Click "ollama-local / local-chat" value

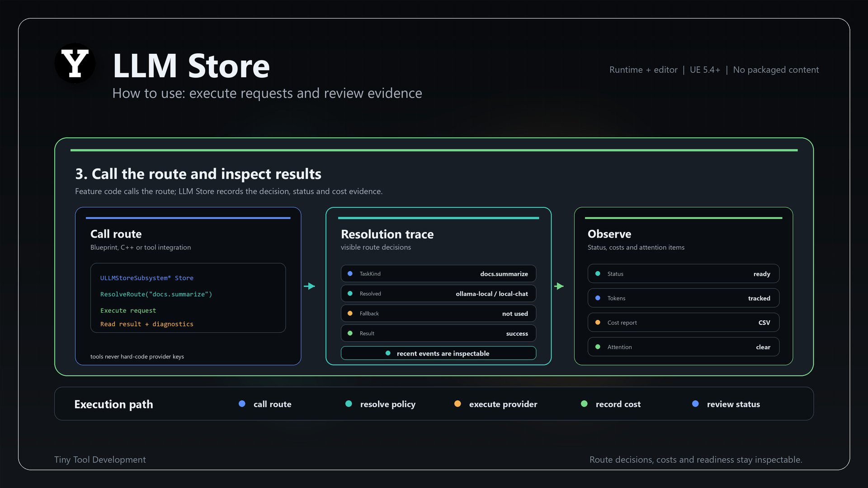point(492,294)
